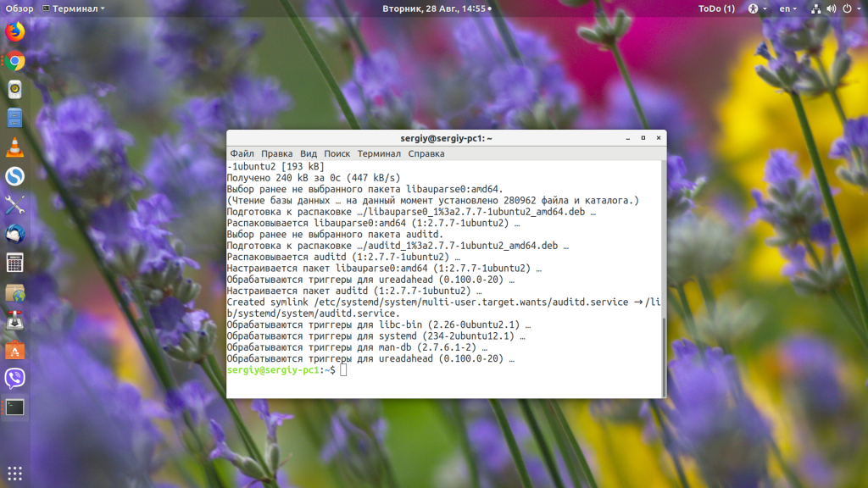Open the date and time calendar panel

pyautogui.click(x=437, y=8)
